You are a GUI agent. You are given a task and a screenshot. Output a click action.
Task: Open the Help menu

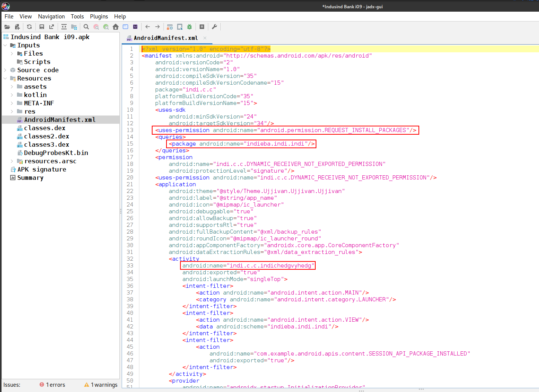click(x=120, y=17)
